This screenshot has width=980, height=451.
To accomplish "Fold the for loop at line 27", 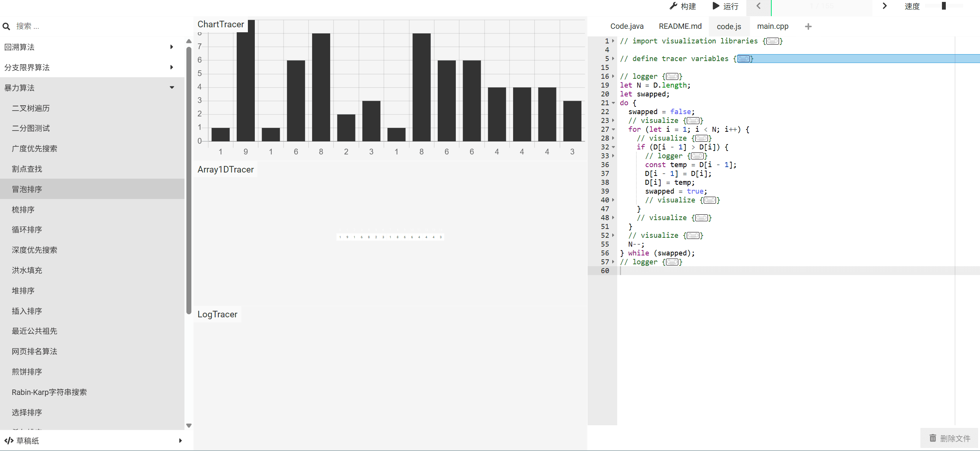I will 613,129.
